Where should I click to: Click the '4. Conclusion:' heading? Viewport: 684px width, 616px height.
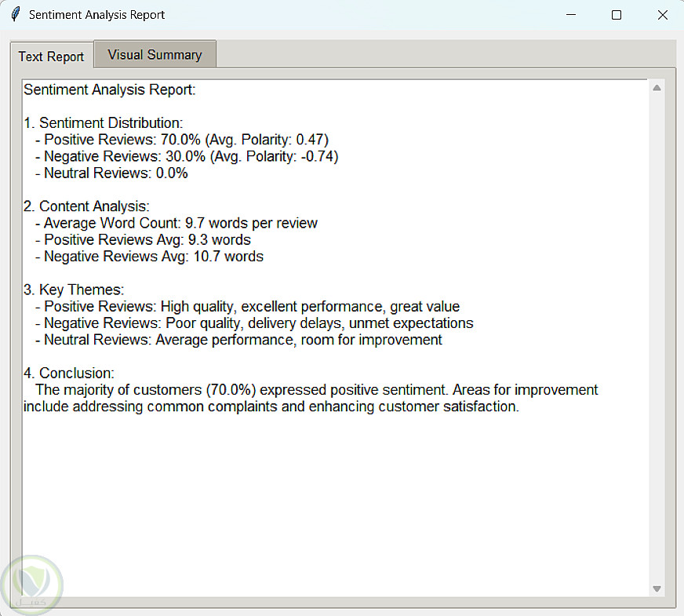[x=69, y=373]
